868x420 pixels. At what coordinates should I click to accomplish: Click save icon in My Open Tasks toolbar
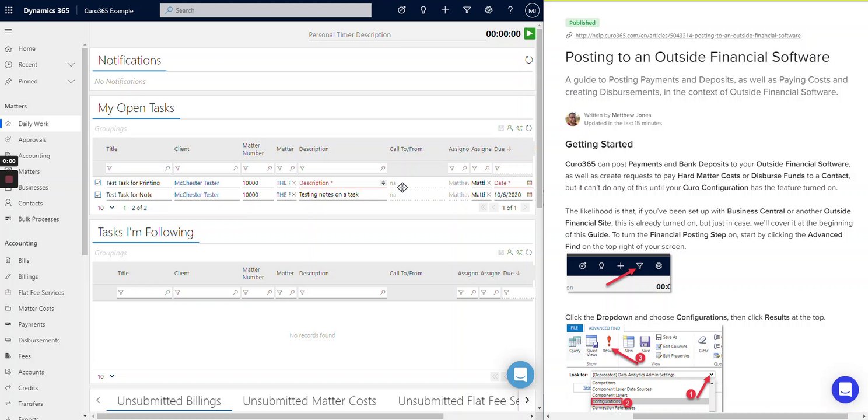tap(501, 128)
